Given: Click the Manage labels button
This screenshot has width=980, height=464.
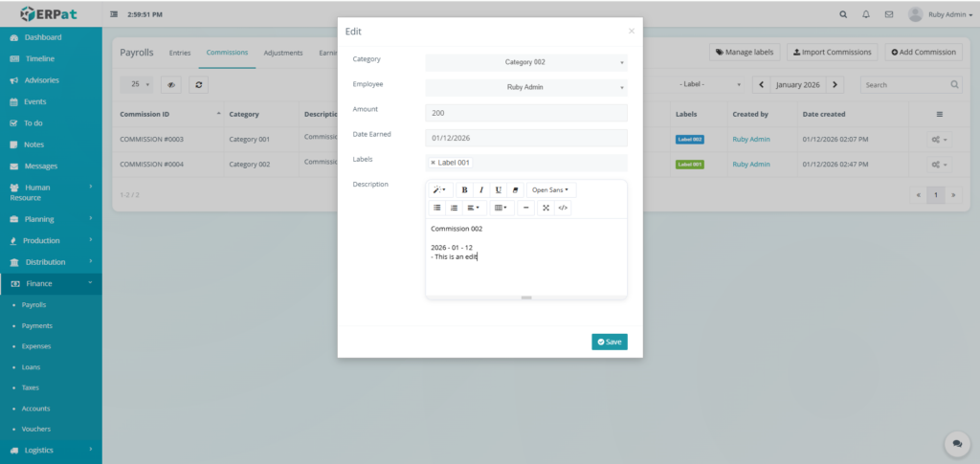Looking at the screenshot, I should point(745,52).
